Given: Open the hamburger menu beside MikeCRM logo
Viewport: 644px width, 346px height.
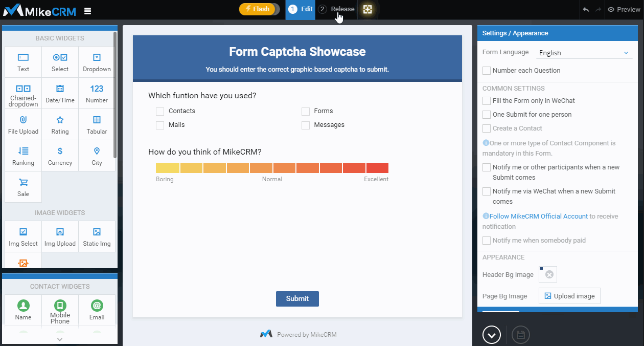Looking at the screenshot, I should tap(88, 10).
